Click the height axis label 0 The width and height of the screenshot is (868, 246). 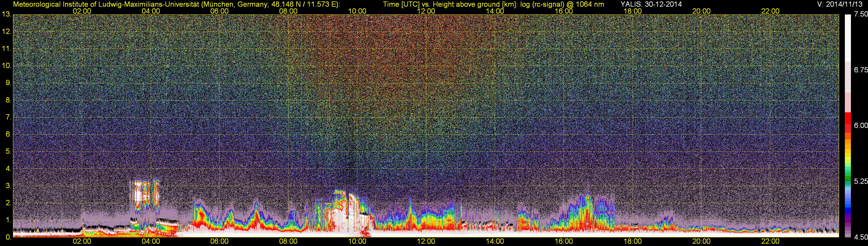point(8,237)
